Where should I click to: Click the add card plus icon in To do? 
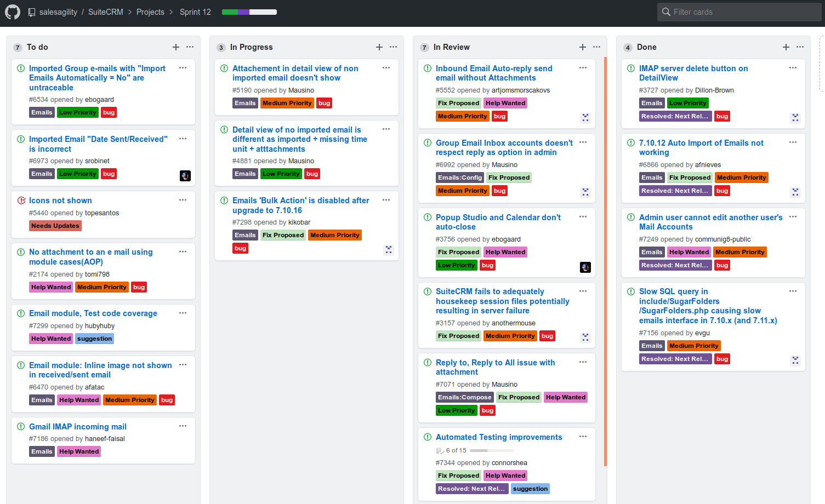[175, 47]
